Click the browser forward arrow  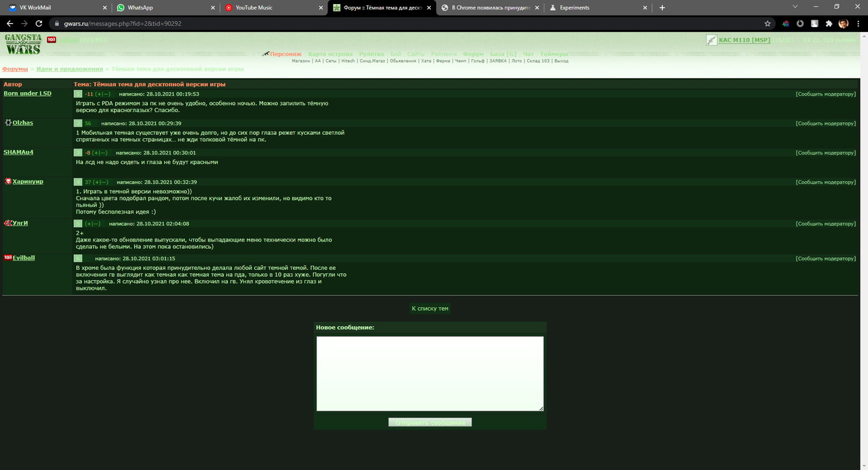[x=25, y=23]
